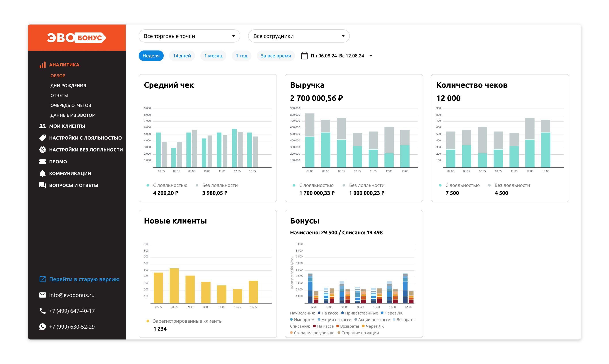Open the Отчеты submenu item
Viewport: 609px width, 364px height.
59,95
